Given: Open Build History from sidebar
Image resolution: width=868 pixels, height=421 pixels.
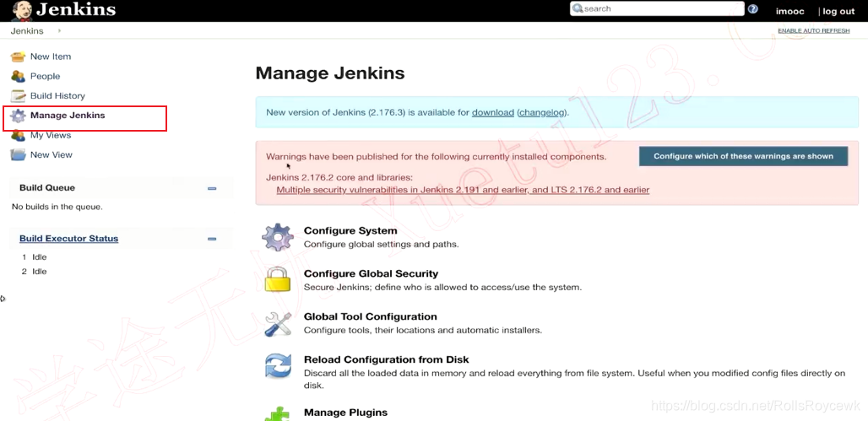Looking at the screenshot, I should (57, 95).
